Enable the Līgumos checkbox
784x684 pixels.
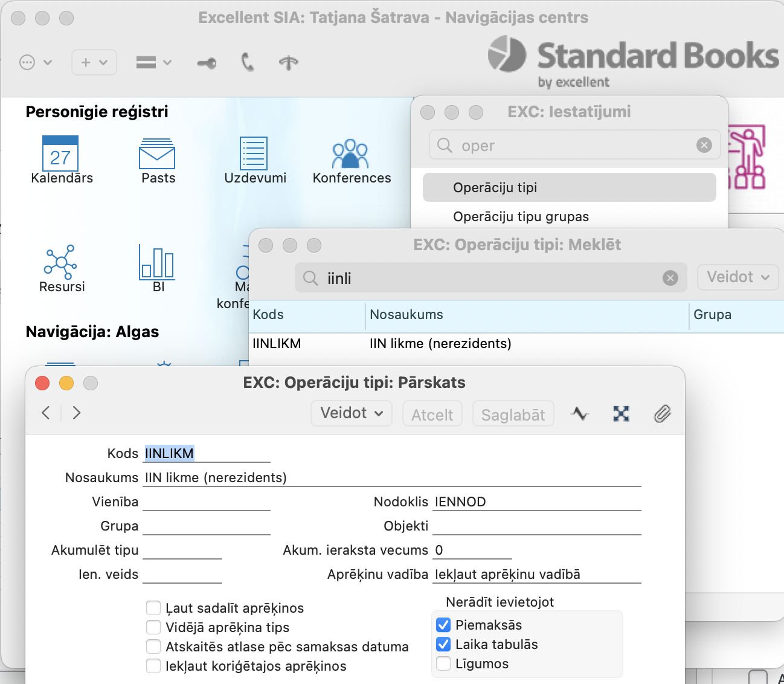click(x=443, y=663)
